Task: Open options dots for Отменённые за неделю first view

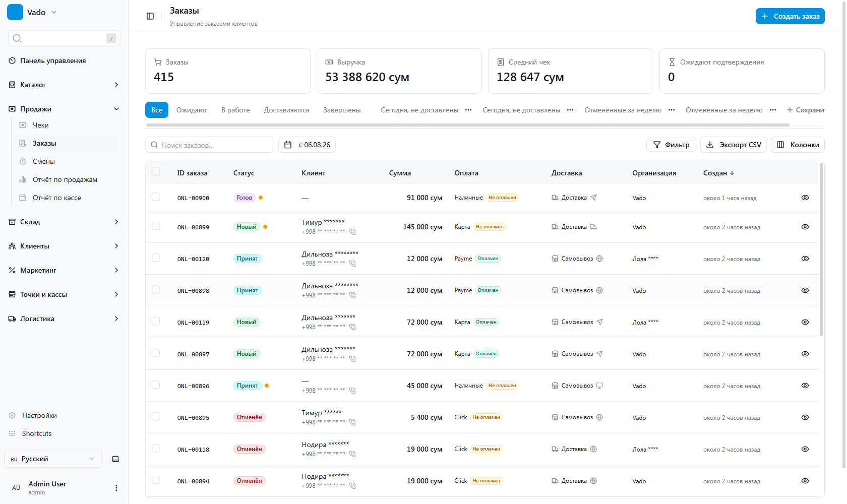Action: (x=672, y=110)
